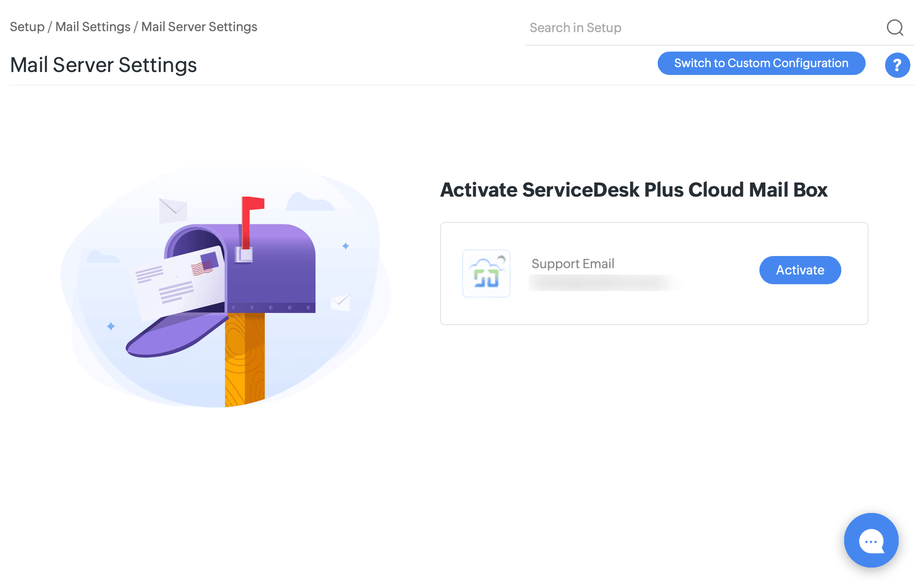Click the Mail Server Settings page title
The width and height of the screenshot is (924, 586).
103,65
